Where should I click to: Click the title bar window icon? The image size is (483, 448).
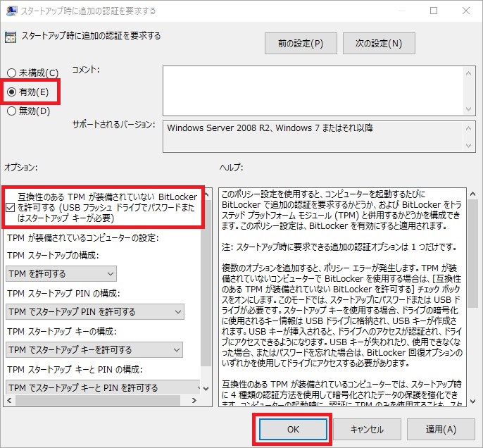pos(11,11)
